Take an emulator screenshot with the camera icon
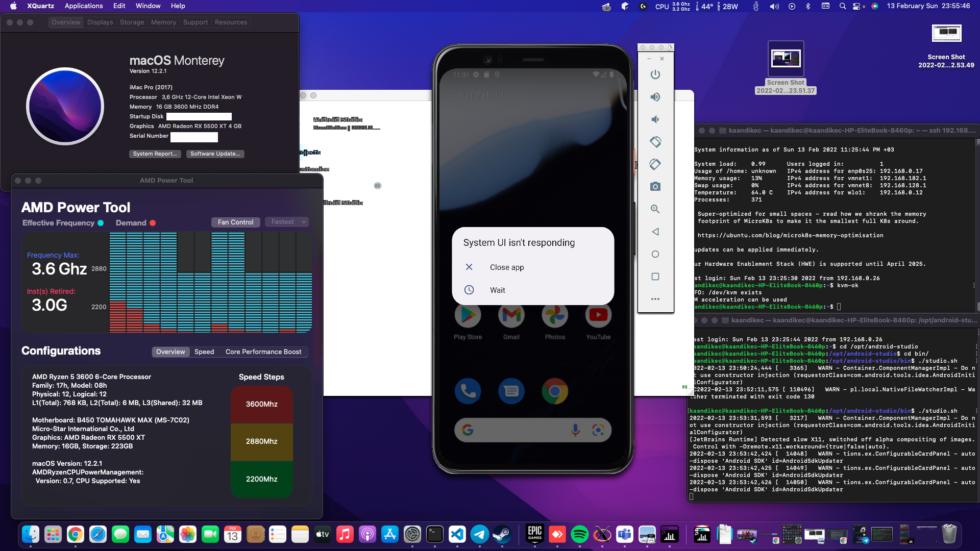This screenshot has width=980, height=551. (655, 187)
